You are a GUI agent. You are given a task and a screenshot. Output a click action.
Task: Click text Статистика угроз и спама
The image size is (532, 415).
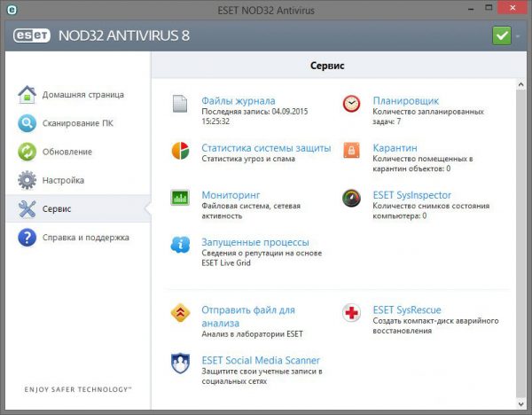click(x=248, y=159)
